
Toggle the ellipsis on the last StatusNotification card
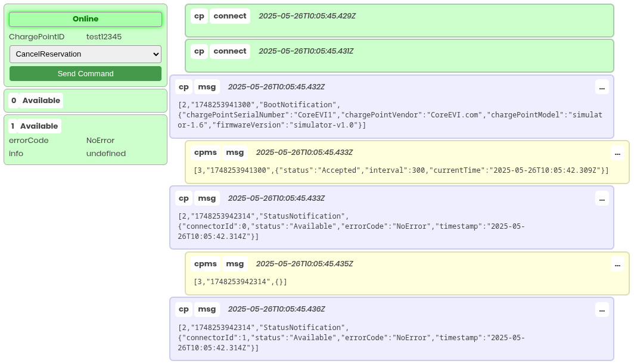(x=602, y=310)
